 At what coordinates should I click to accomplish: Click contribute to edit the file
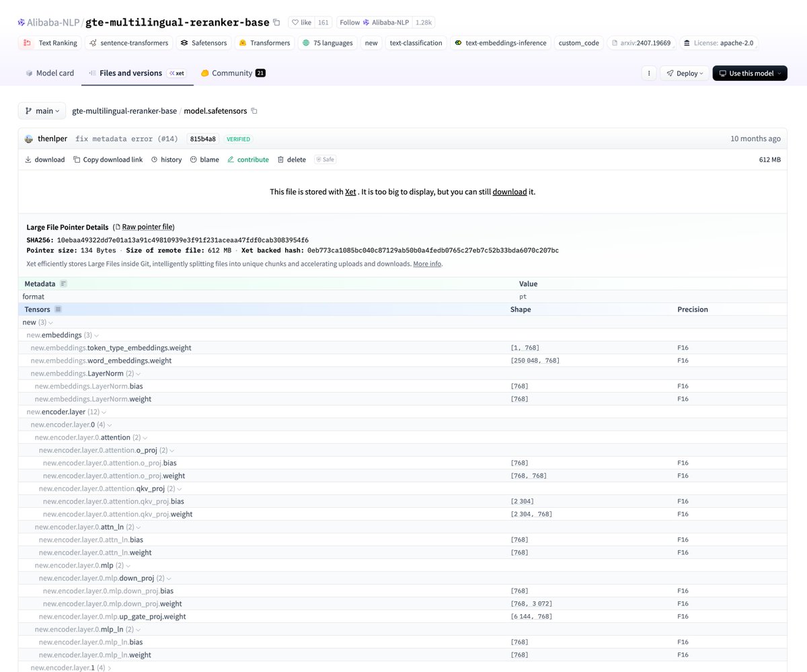click(x=247, y=159)
